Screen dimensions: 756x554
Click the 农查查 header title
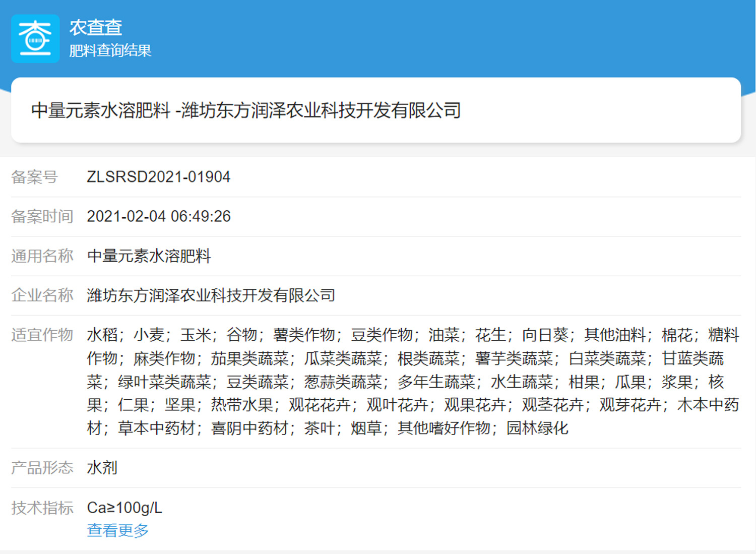click(x=96, y=27)
